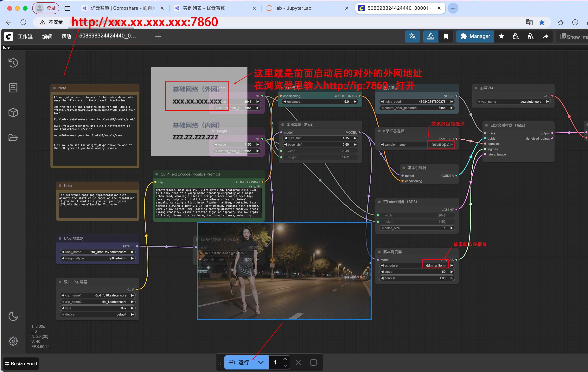Viewport: 588px width, 372px height.
Task: Click the first unload models icon
Action: click(x=516, y=37)
